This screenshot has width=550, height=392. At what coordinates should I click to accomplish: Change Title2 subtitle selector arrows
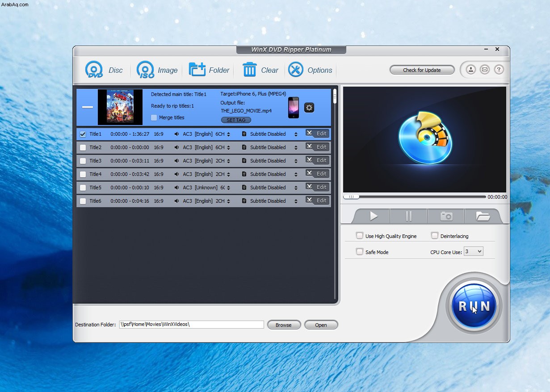[x=296, y=147]
